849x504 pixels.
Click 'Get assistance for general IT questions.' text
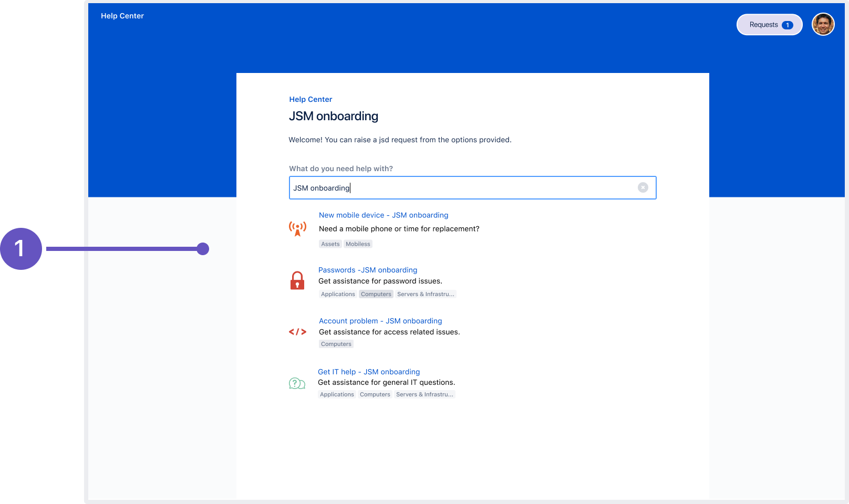[387, 382]
